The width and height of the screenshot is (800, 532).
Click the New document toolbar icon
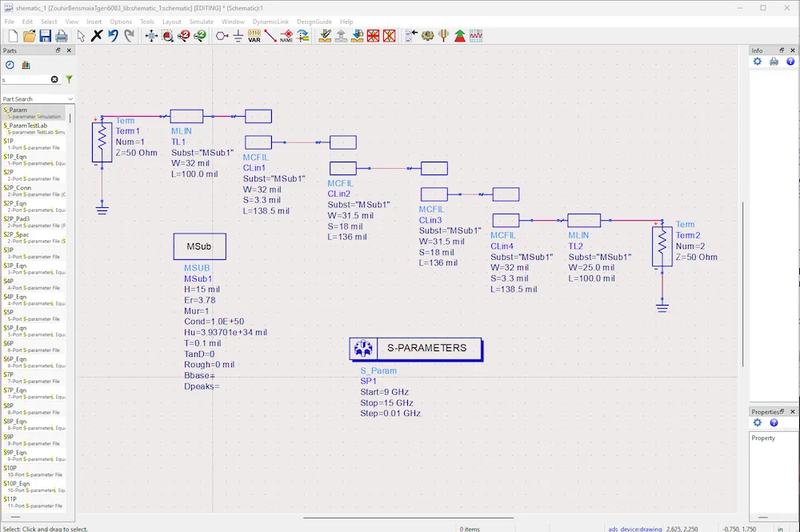click(13, 36)
